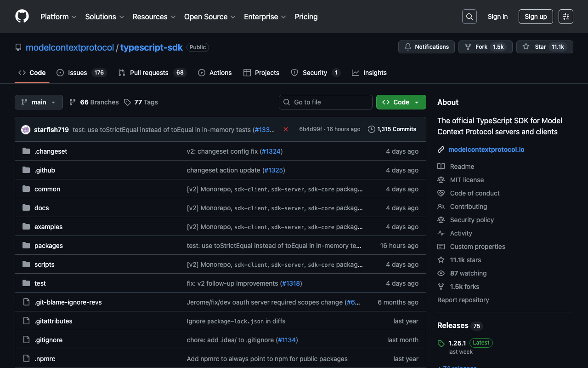Click the failed status X icon
This screenshot has width=588, height=368.
(286, 129)
